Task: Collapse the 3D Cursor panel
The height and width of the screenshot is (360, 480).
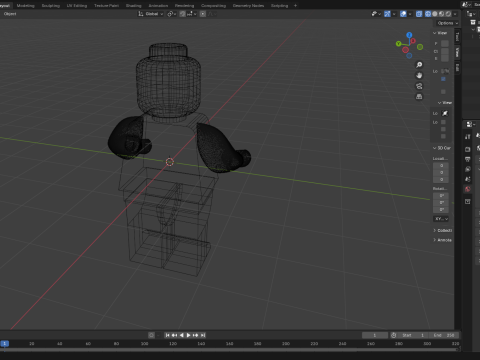Action: (x=442, y=148)
